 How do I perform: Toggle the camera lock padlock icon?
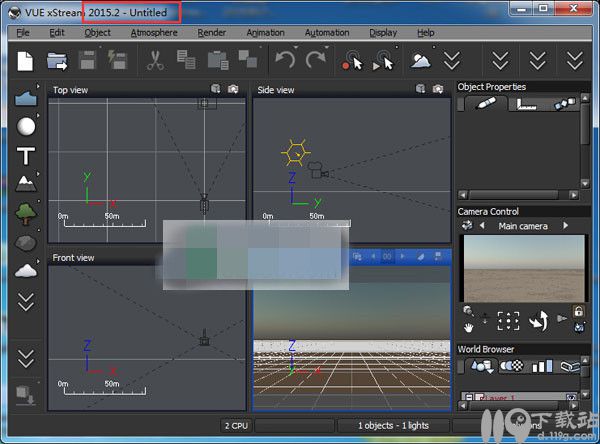[579, 311]
